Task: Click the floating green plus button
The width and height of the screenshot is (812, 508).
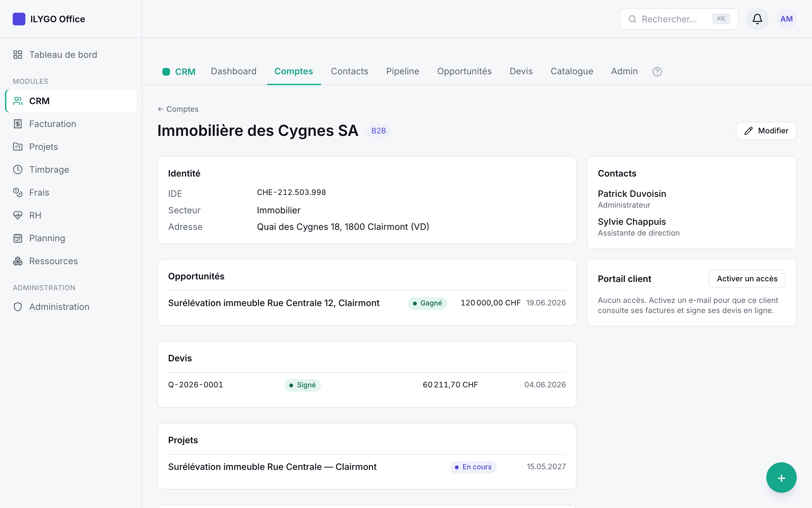Action: point(781,478)
